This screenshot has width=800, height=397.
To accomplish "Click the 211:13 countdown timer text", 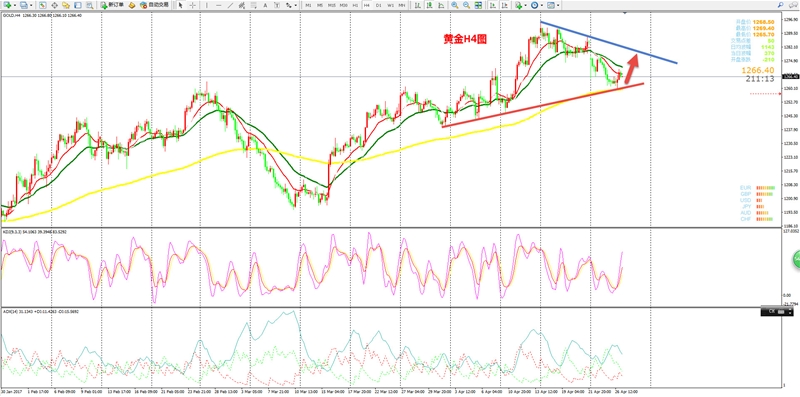I will 761,79.
